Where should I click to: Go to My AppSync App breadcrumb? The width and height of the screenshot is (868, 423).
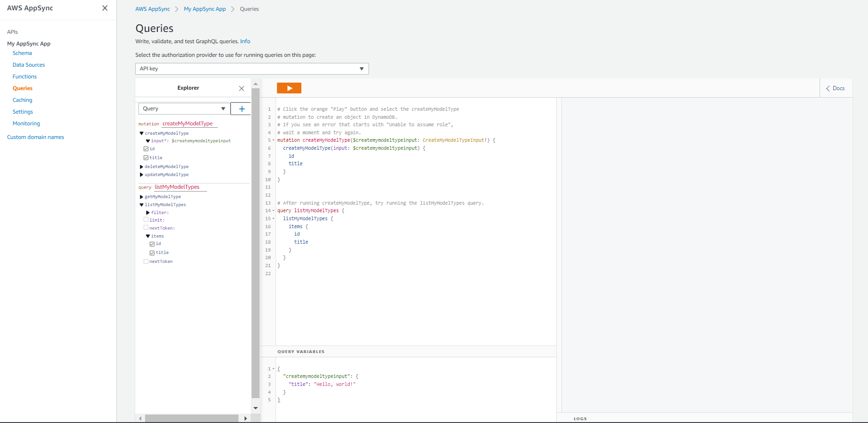coord(205,9)
